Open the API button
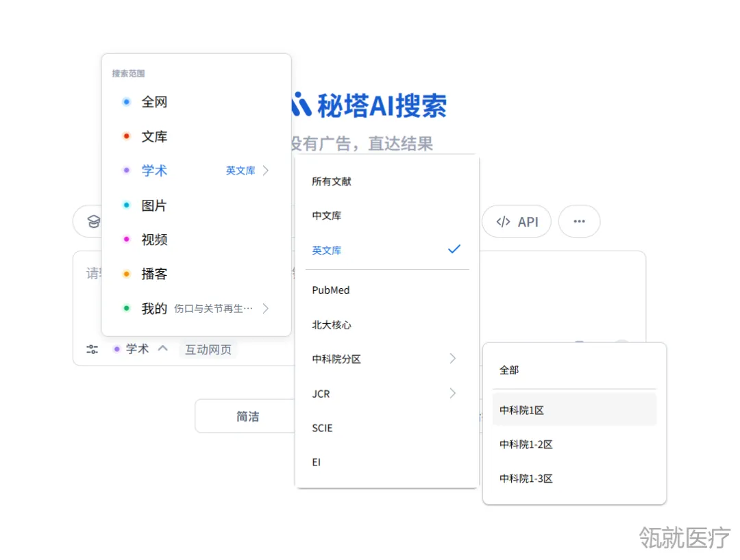Screen dimensions: 740x560 coord(517,222)
